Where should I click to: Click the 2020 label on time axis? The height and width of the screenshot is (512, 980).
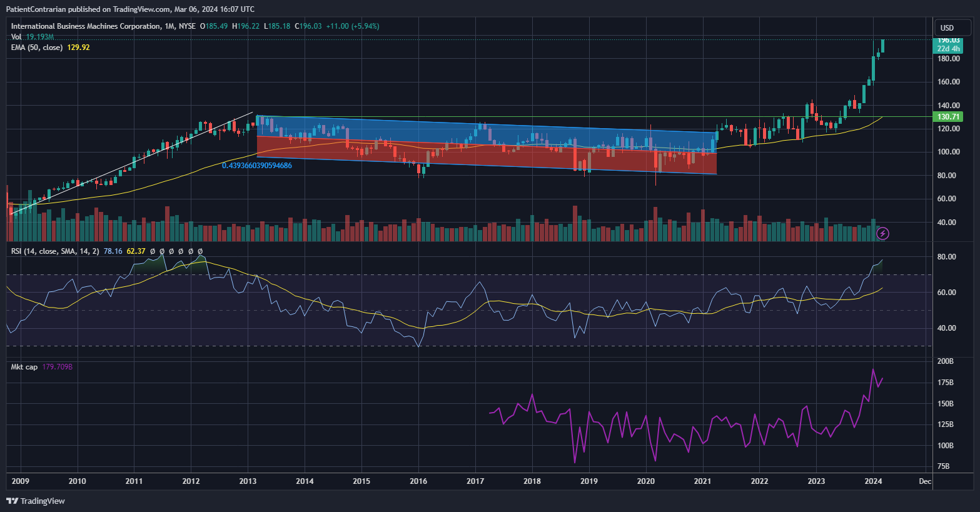(x=646, y=481)
